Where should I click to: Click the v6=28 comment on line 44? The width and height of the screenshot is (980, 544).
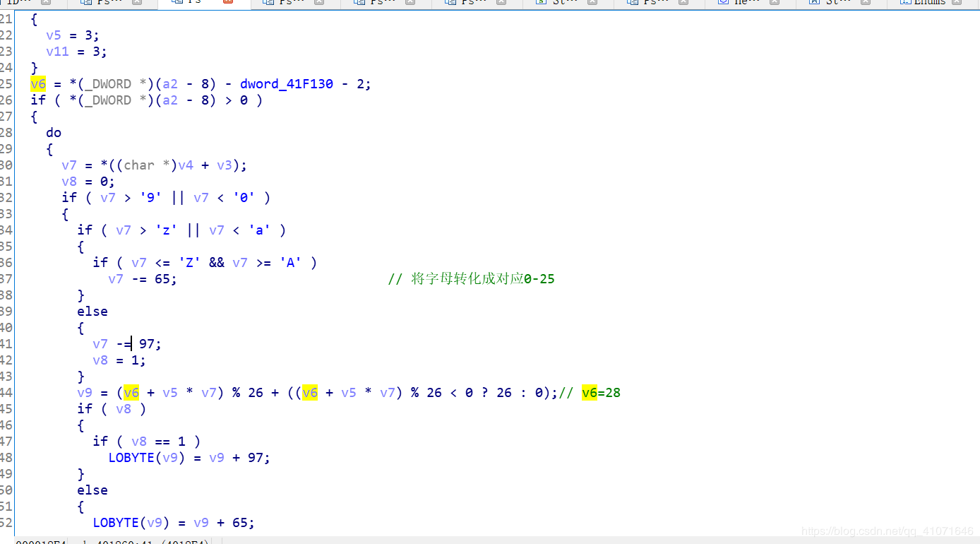tap(600, 392)
